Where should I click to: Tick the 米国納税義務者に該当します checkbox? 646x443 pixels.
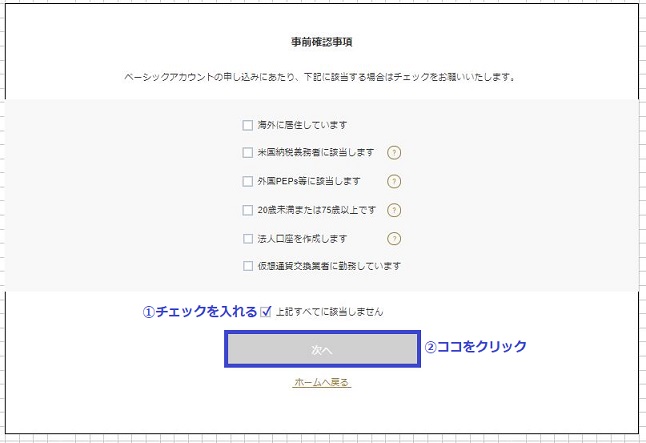coord(248,153)
